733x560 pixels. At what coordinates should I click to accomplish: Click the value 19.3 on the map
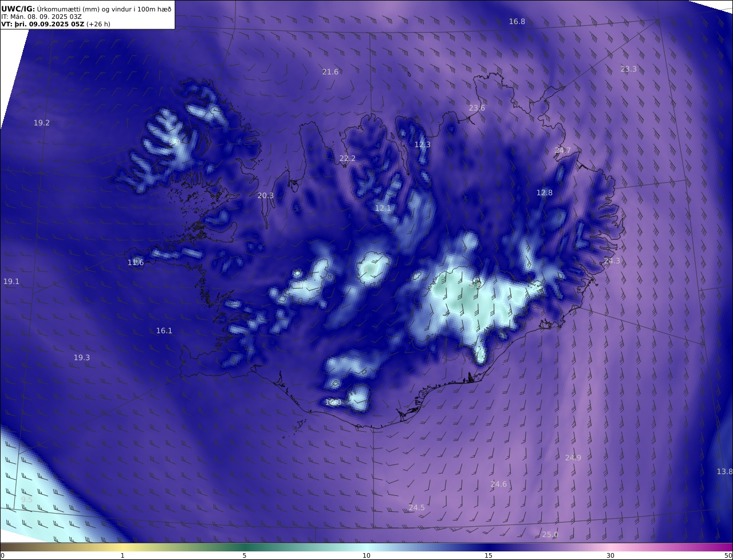pyautogui.click(x=82, y=357)
